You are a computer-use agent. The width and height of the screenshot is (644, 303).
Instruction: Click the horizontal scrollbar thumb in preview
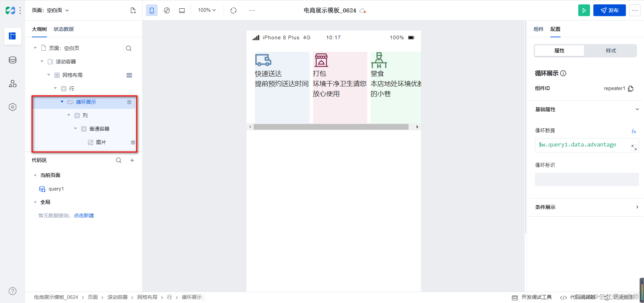pyautogui.click(x=331, y=127)
